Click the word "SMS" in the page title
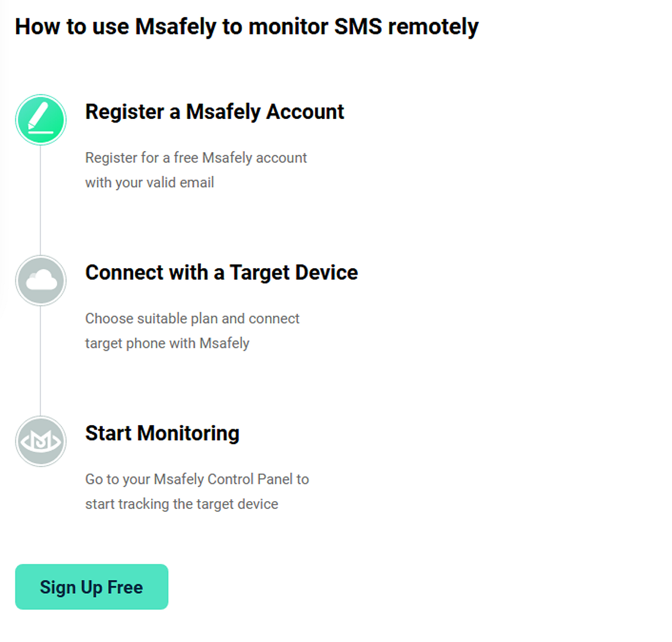 pyautogui.click(x=358, y=27)
